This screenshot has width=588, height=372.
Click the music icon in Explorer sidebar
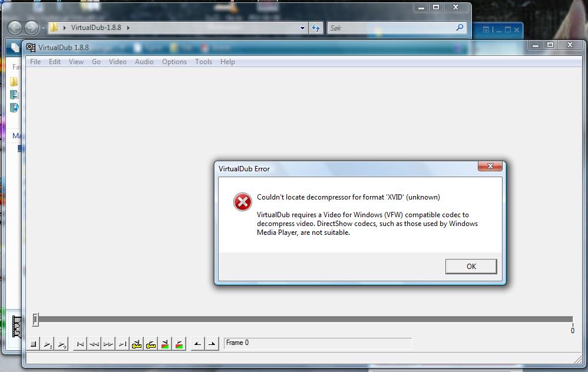14,108
